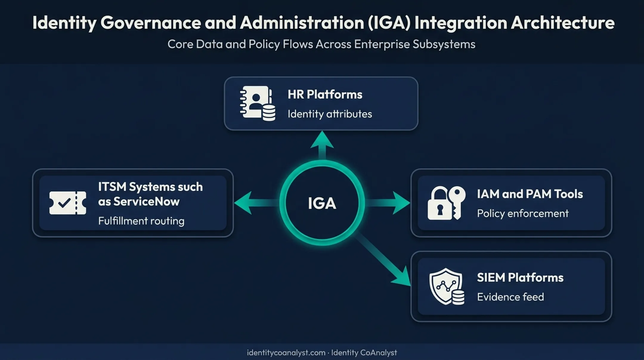Click the 'Identity CoAnalyst' footer text
The image size is (644, 360).
[364, 353]
